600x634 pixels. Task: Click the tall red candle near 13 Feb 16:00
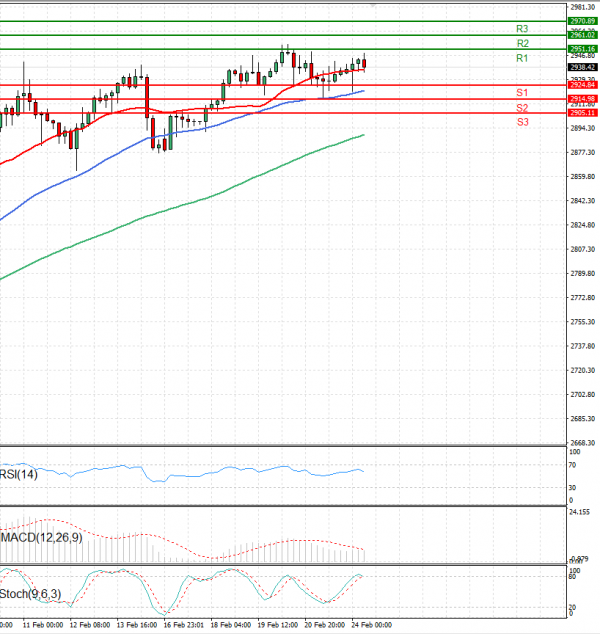click(x=147, y=97)
